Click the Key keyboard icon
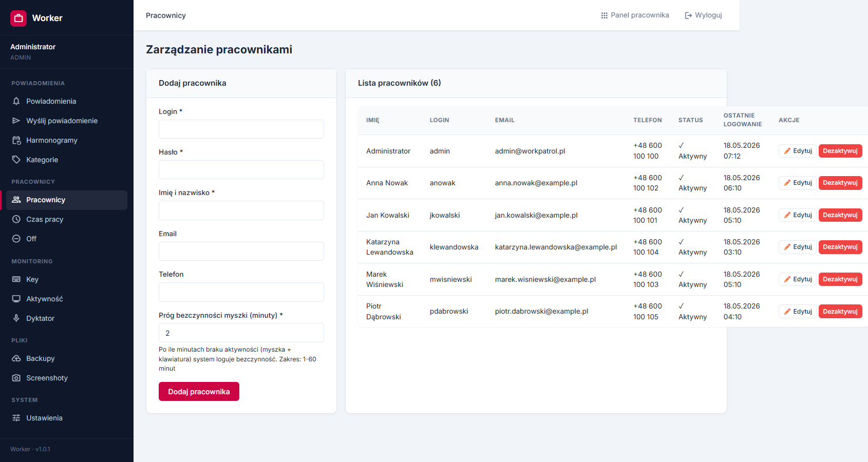The width and height of the screenshot is (868, 462). 16,279
